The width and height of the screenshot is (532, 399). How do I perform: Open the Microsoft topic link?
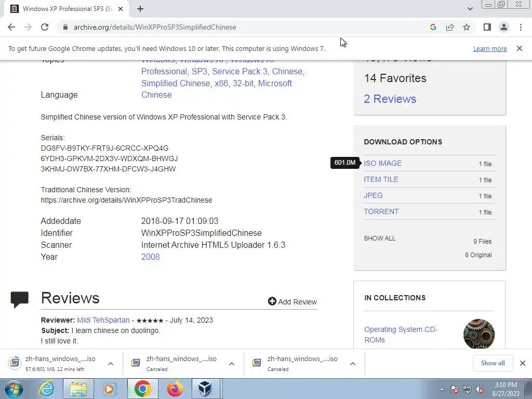pyautogui.click(x=275, y=83)
